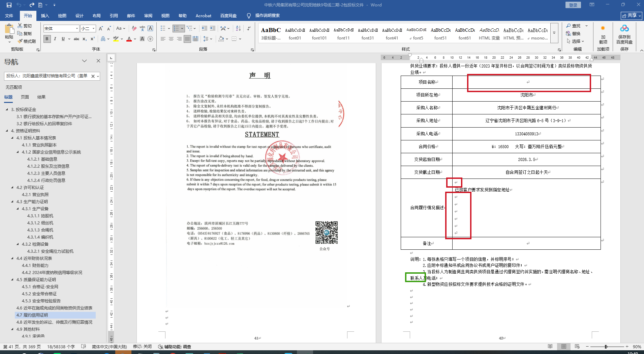This screenshot has width=644, height=354.
Task: Open the font color dropdown arrow
Action: click(x=135, y=39)
